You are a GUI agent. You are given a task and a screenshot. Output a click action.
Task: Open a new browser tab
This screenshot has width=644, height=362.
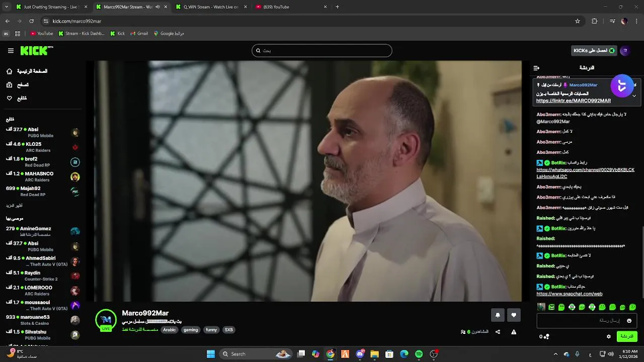(x=337, y=7)
